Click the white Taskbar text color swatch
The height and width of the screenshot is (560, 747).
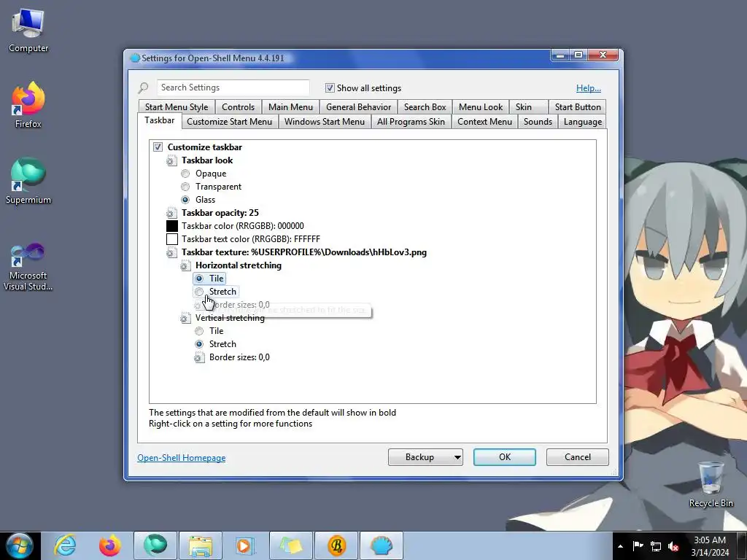172,239
